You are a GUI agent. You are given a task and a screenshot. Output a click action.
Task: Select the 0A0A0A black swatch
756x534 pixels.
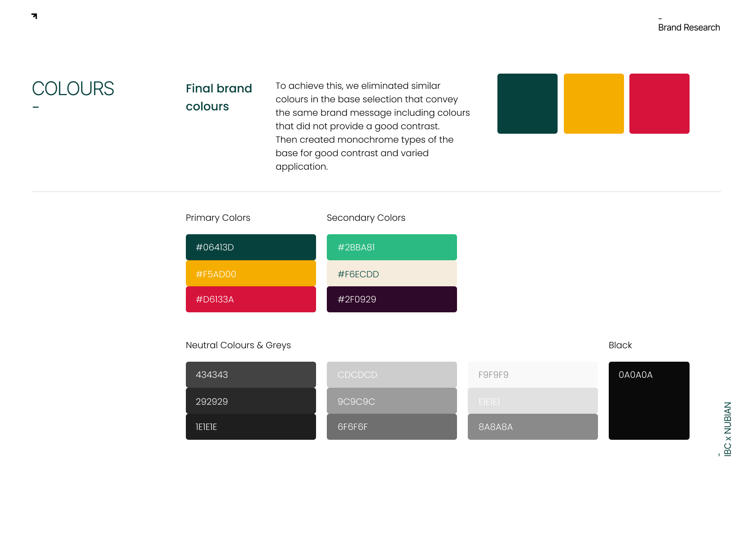[649, 401]
